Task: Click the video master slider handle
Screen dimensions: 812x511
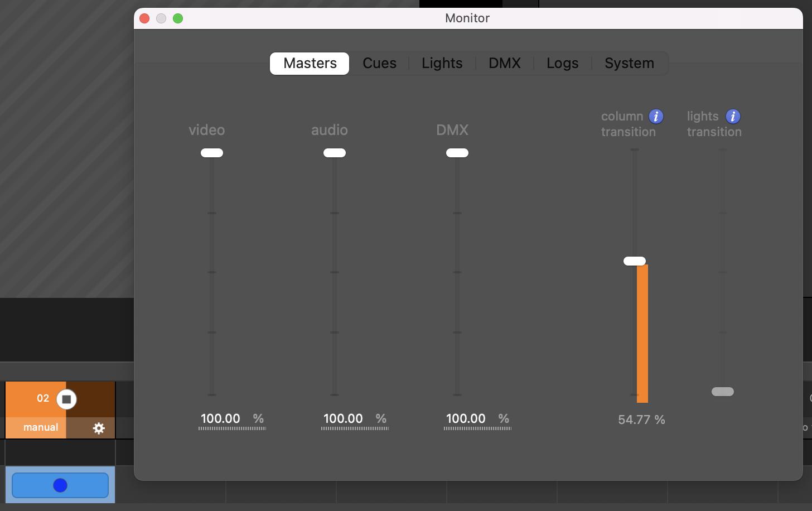Action: [x=212, y=153]
